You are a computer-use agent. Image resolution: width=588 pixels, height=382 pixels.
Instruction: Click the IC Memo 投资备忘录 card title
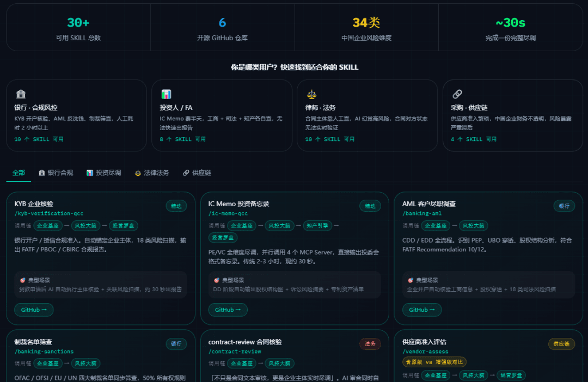pyautogui.click(x=238, y=204)
